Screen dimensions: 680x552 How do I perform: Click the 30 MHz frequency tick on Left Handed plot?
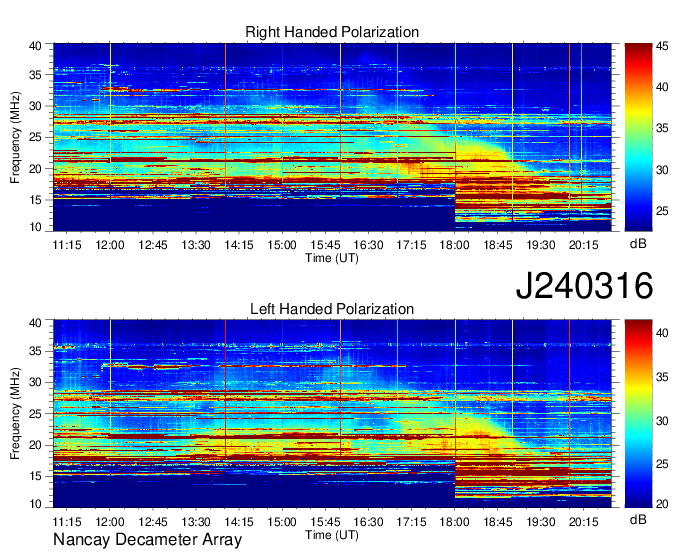pos(35,383)
